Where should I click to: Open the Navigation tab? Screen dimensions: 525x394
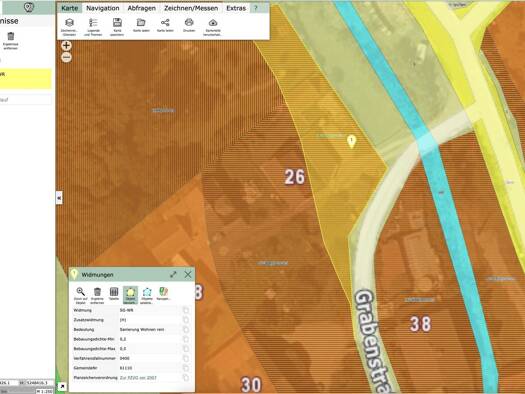coord(103,8)
